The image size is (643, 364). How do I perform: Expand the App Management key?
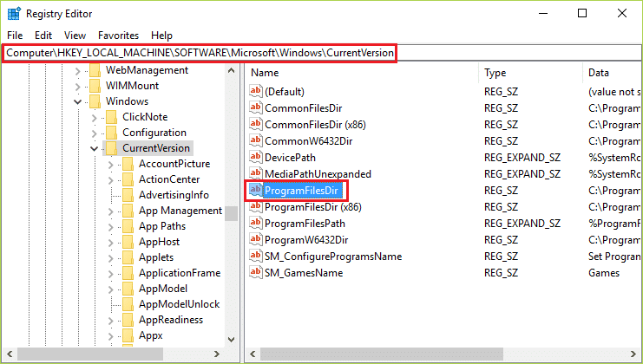tap(110, 211)
